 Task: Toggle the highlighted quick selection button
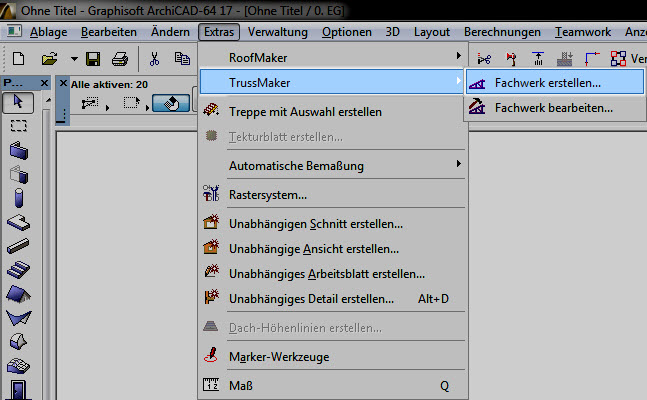171,103
